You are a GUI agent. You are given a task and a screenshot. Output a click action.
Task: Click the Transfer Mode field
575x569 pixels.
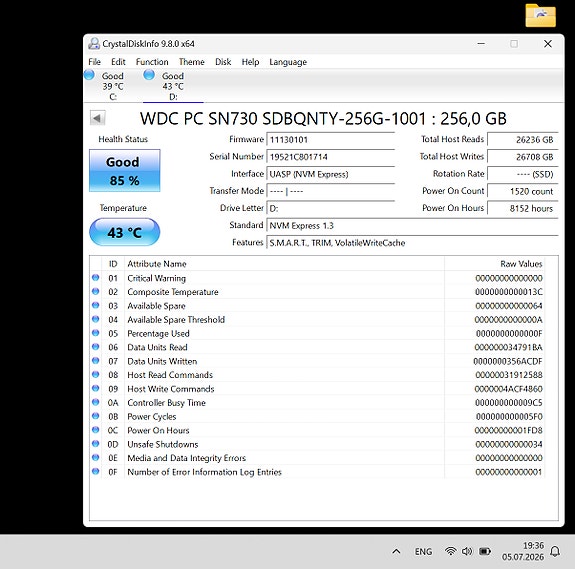tap(330, 191)
